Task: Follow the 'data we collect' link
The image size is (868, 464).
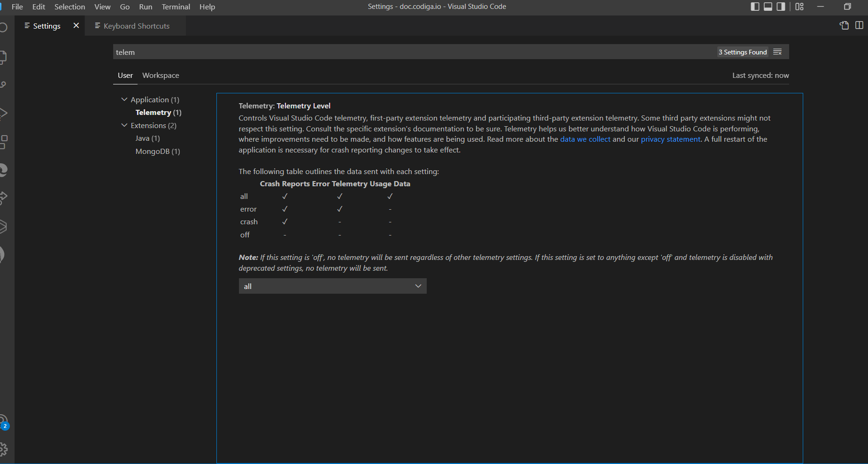Action: tap(585, 139)
